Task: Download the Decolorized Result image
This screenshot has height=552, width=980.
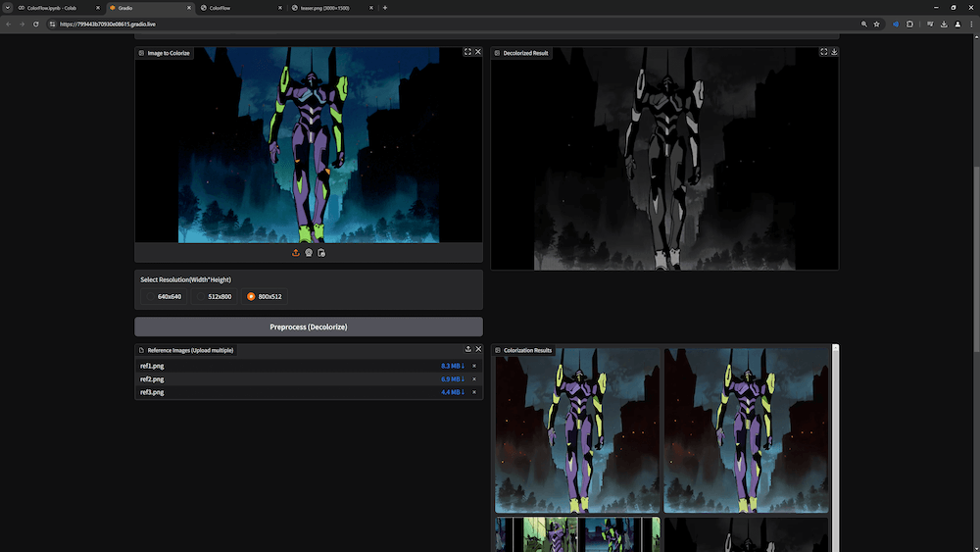Action: pyautogui.click(x=834, y=52)
